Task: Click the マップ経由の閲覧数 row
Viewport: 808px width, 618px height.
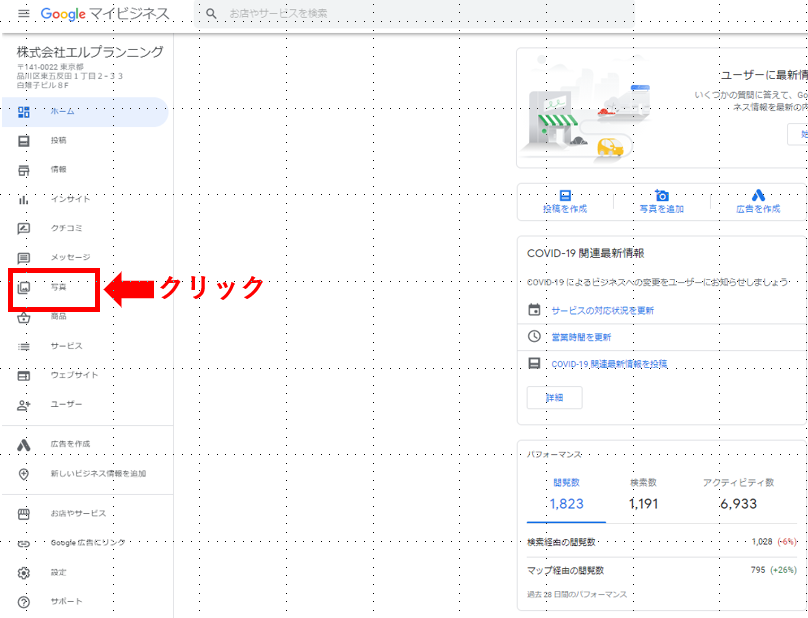Action: coord(662,571)
